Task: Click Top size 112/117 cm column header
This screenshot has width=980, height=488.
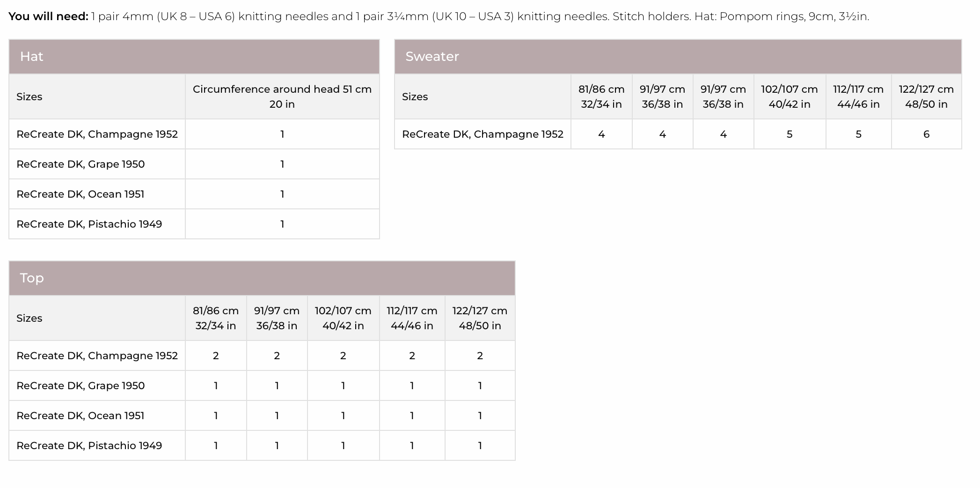Action: click(x=412, y=318)
